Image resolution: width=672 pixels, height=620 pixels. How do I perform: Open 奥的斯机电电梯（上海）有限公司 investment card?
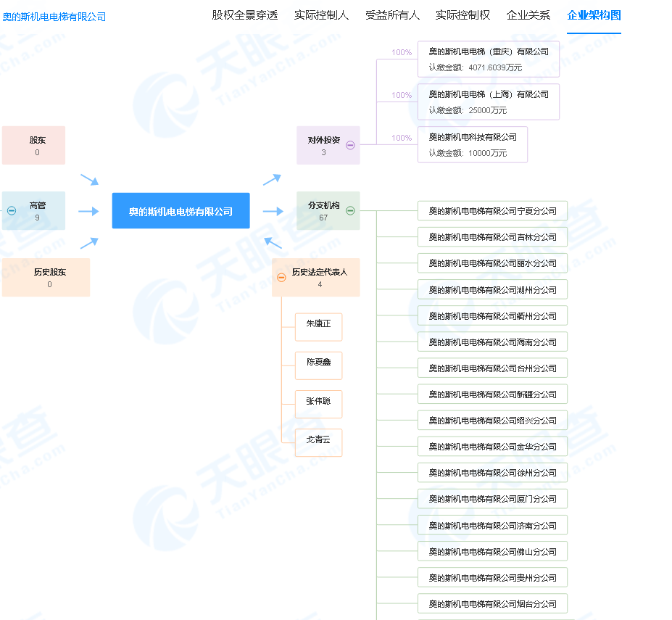[x=489, y=102]
